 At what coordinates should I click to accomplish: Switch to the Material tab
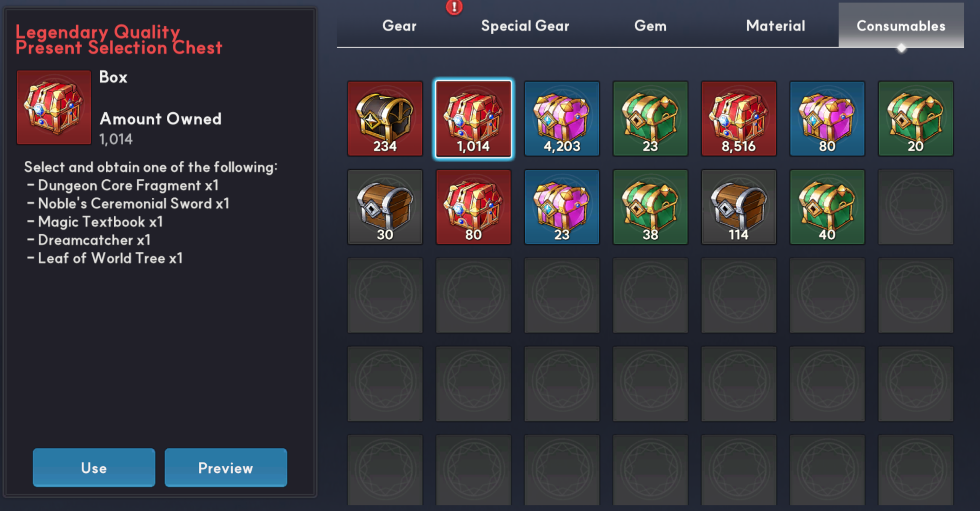coord(775,26)
